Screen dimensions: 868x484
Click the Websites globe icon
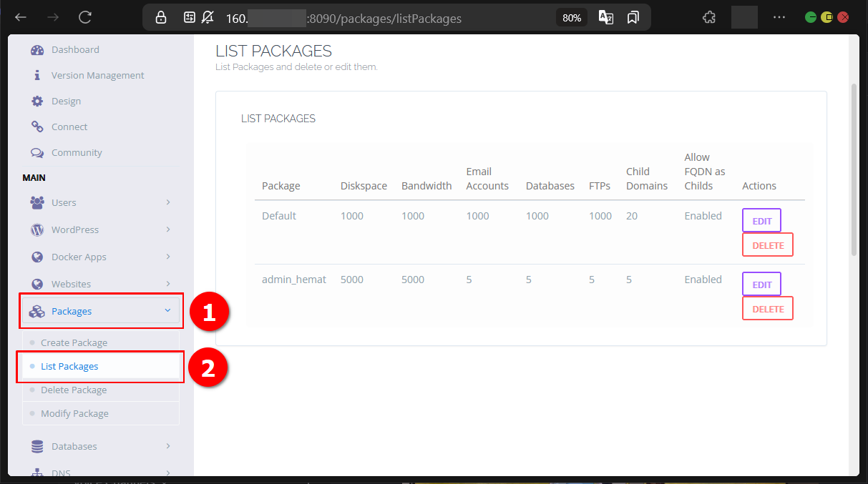coord(37,284)
